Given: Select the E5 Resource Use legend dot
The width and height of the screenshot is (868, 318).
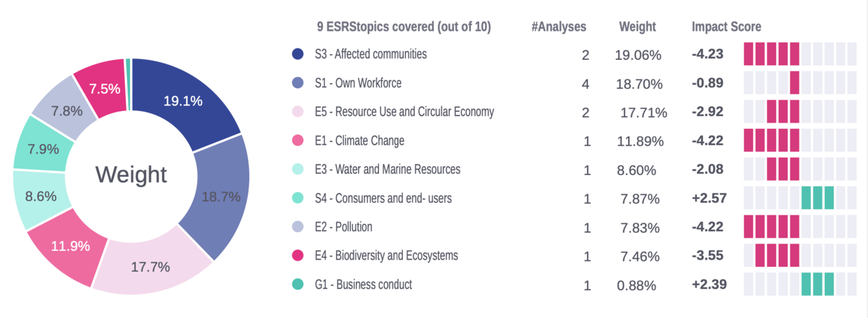Looking at the screenshot, I should pos(298,112).
